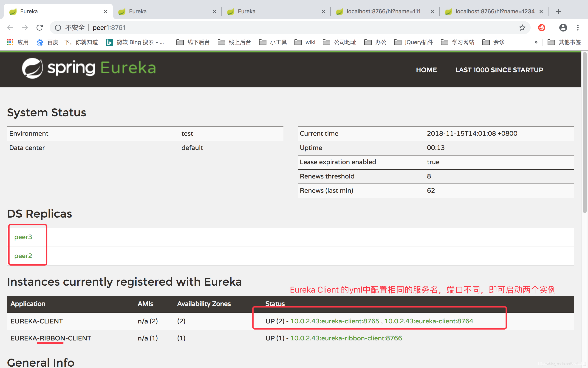
Task: Close the second Eureka tab
Action: tap(214, 11)
